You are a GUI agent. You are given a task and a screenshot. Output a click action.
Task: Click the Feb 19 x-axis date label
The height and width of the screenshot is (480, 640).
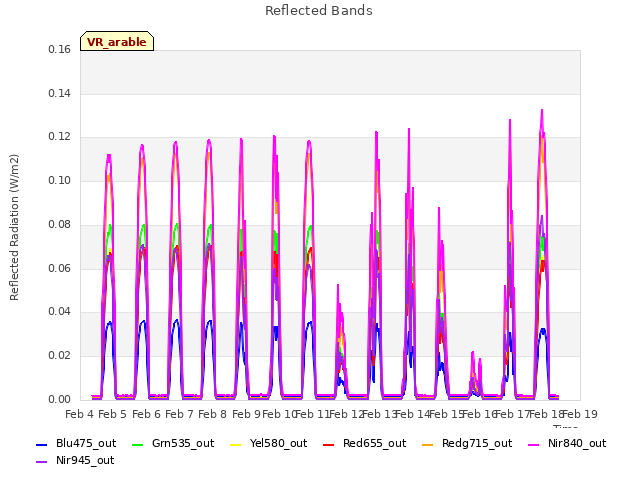click(x=580, y=415)
